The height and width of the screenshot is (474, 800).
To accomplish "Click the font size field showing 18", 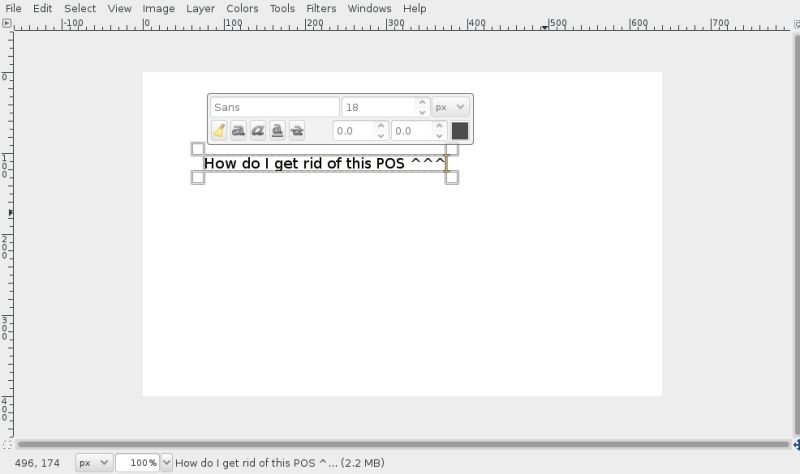I will 378,107.
